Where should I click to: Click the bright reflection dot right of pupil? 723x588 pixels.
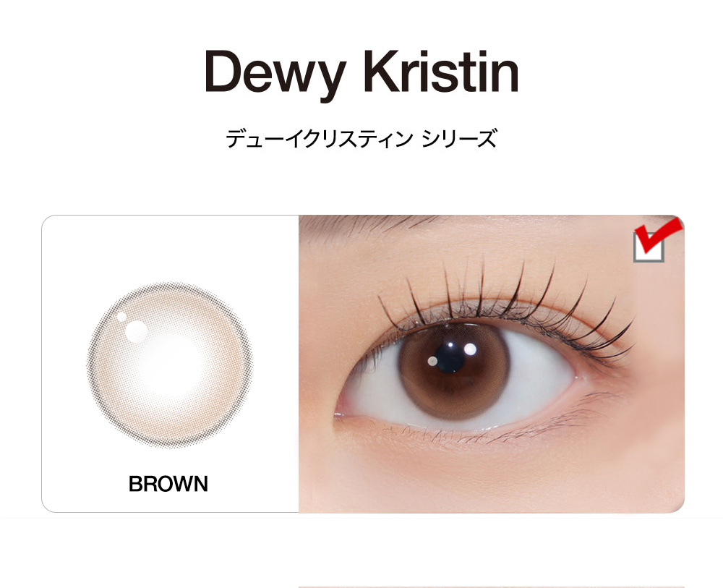[470, 349]
